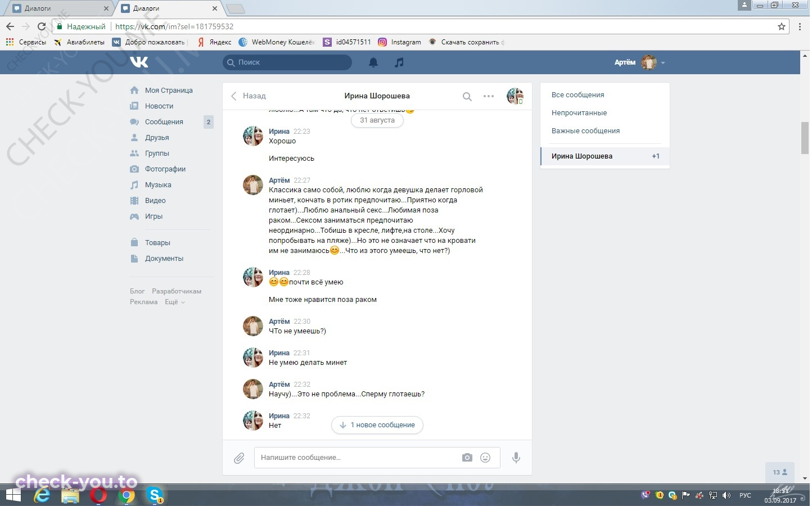The image size is (812, 506).
Task: Click РУС language indicator in tray
Action: click(745, 495)
